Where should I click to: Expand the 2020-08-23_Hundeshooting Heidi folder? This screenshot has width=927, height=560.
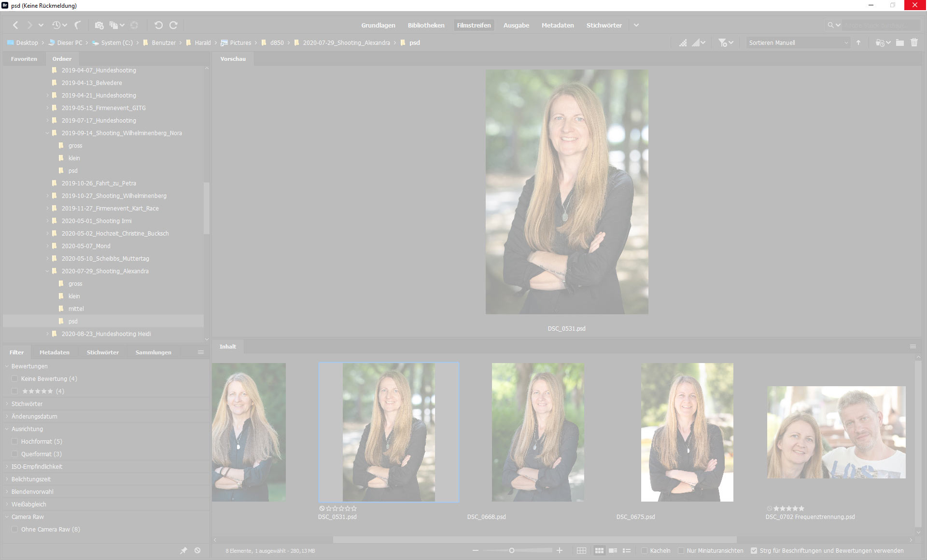click(x=47, y=334)
